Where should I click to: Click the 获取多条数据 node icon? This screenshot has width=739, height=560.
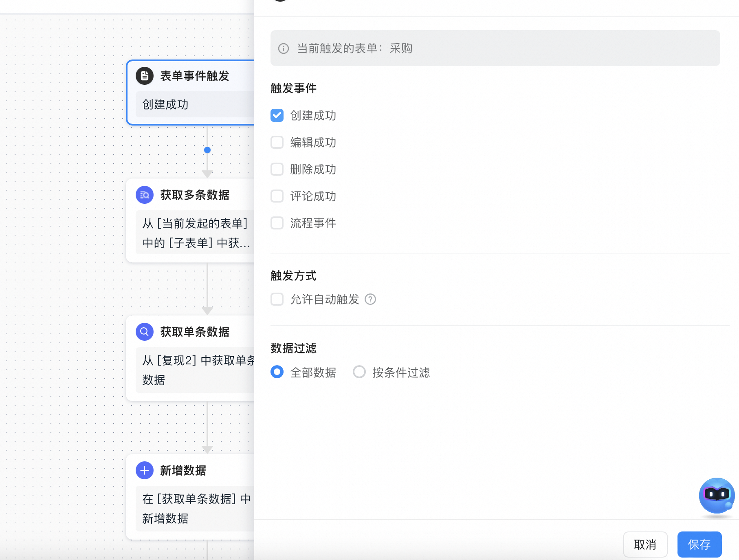(x=145, y=195)
